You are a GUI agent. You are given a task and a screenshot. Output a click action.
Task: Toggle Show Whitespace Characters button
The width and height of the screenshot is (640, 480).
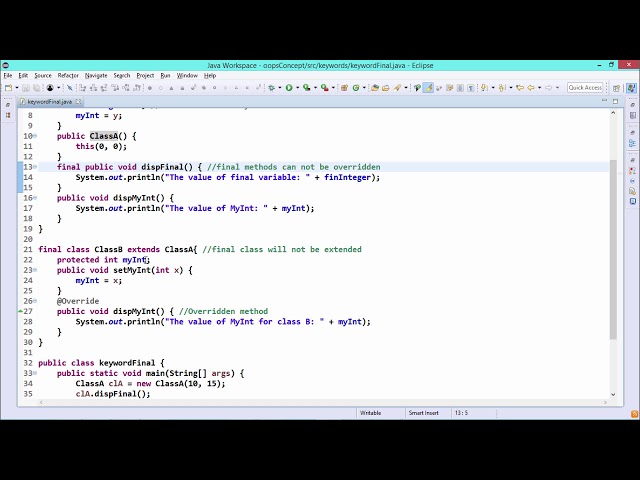pos(471,88)
